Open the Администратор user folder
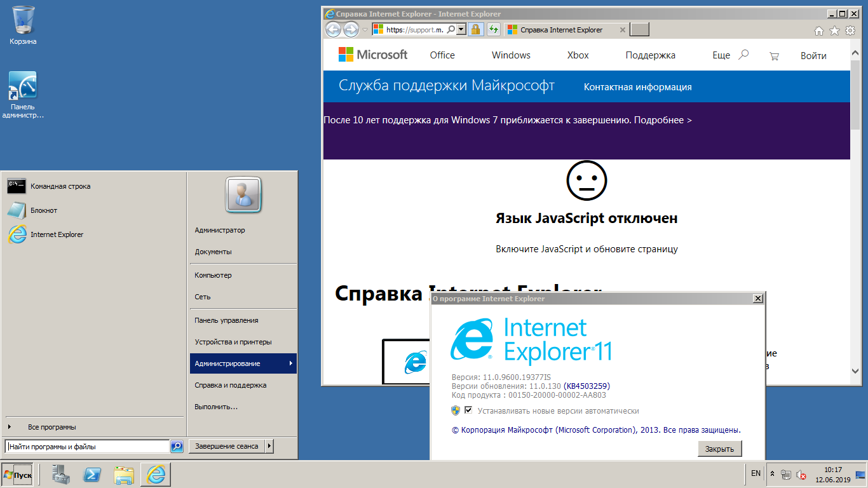The image size is (868, 488). pyautogui.click(x=243, y=230)
